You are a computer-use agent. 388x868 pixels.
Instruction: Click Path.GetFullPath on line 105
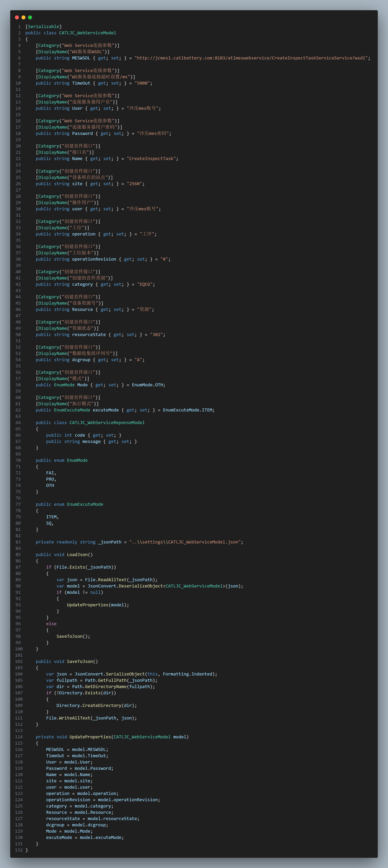point(106,681)
